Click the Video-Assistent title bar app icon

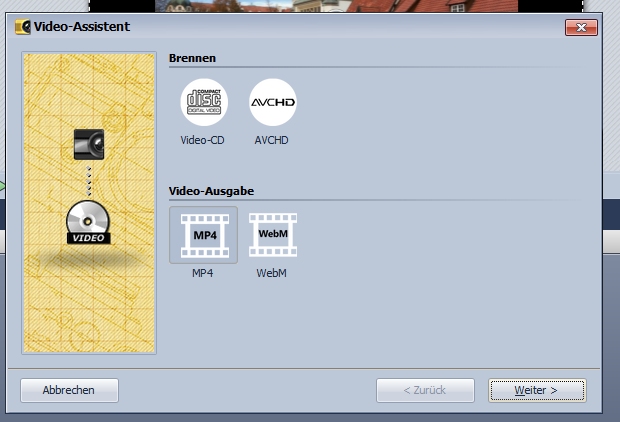click(23, 27)
